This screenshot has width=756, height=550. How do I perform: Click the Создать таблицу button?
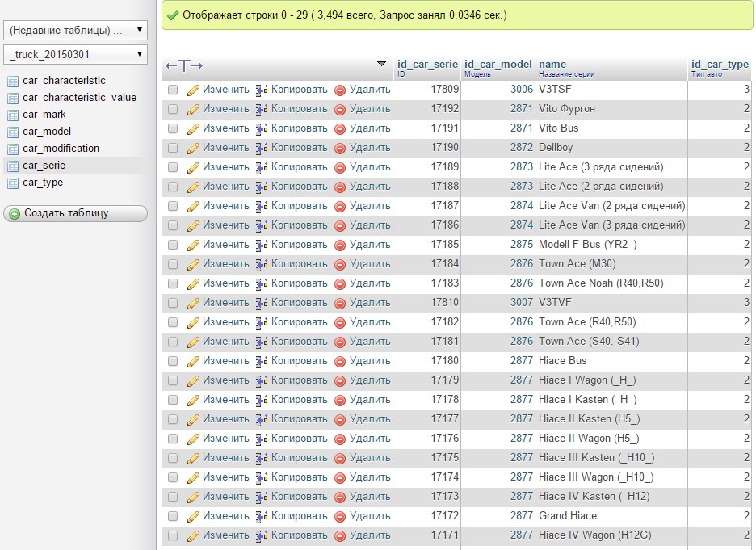75,213
